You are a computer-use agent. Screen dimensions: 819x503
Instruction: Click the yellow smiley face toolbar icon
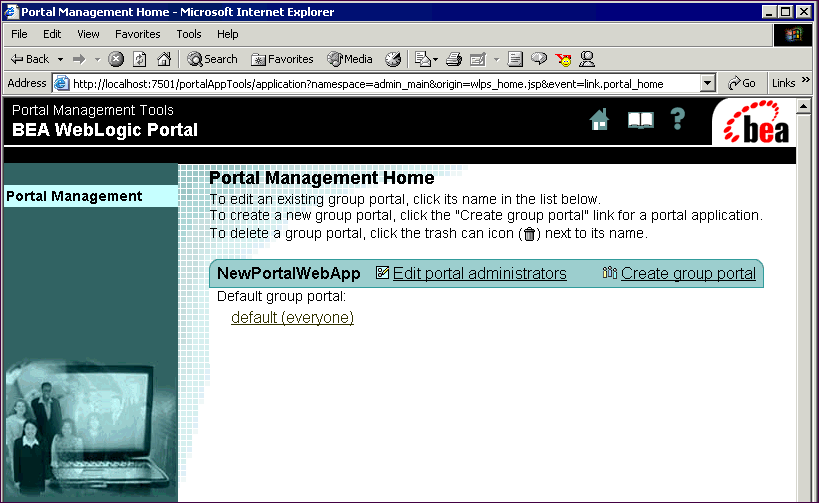coord(564,60)
